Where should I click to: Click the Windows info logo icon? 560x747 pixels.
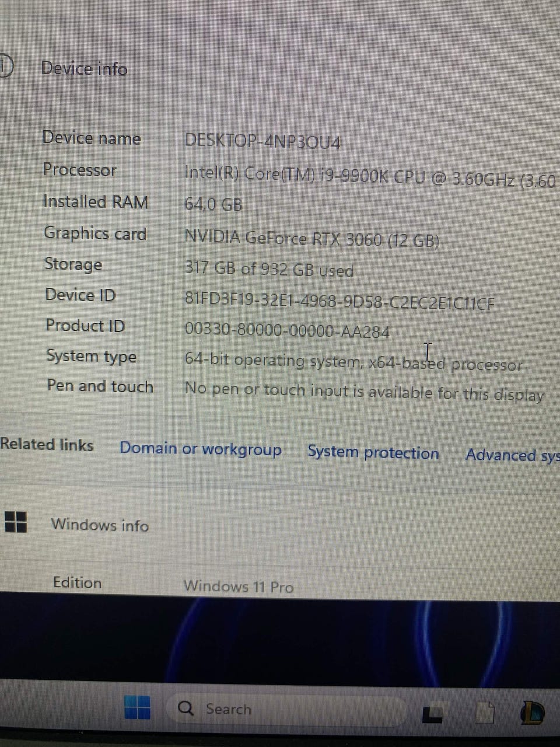pyautogui.click(x=16, y=522)
